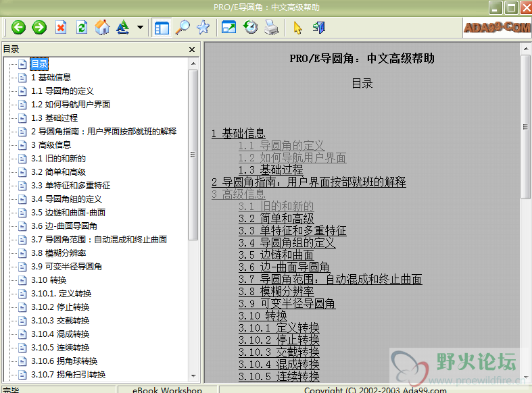Click eBook Workshop status bar text
This screenshot has width=532, height=393.
167,390
